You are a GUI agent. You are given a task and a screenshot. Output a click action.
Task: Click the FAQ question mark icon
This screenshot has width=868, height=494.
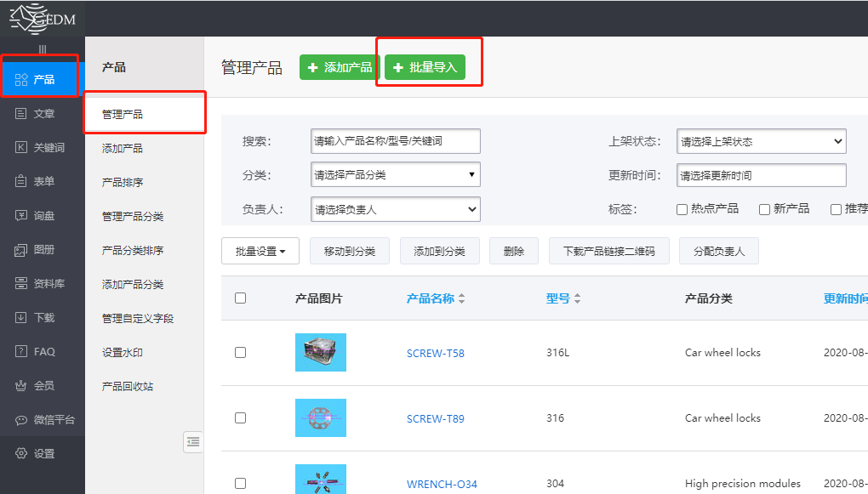click(21, 351)
